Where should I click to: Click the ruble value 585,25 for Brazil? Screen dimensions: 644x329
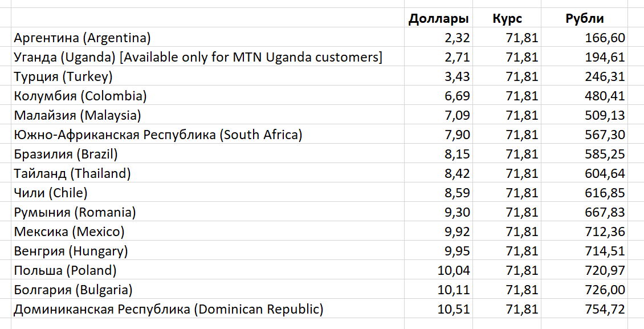coord(585,154)
